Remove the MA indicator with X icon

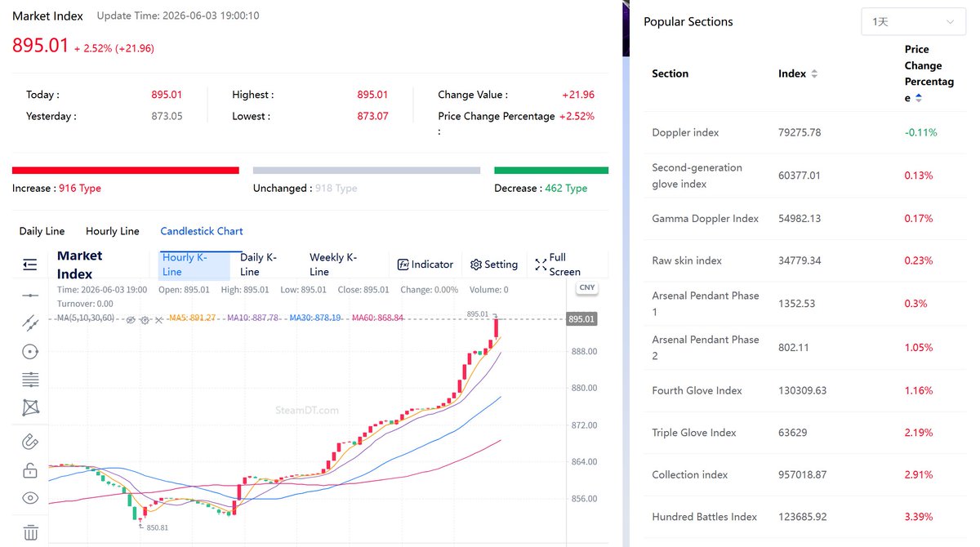[x=158, y=320]
